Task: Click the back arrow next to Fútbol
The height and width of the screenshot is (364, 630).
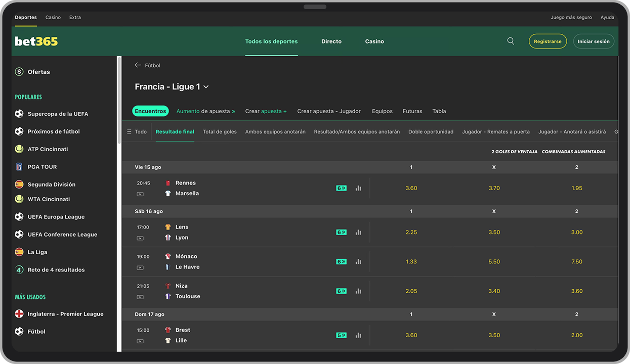Action: pyautogui.click(x=138, y=65)
